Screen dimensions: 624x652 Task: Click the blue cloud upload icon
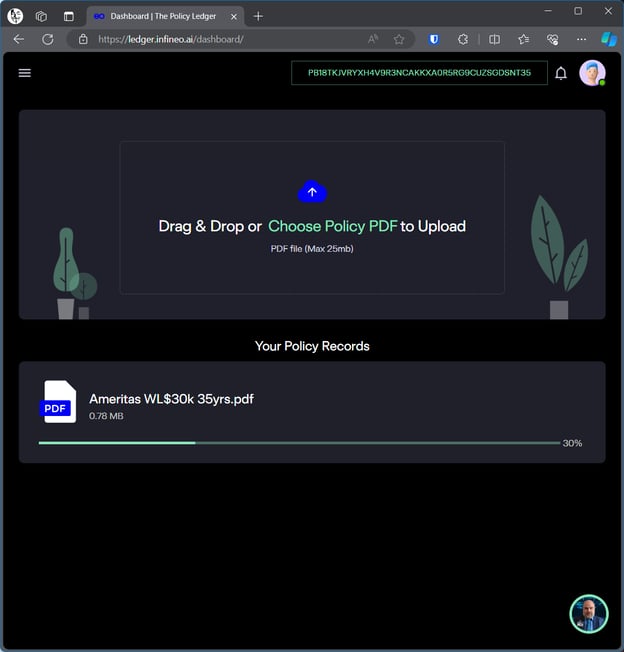(x=312, y=192)
